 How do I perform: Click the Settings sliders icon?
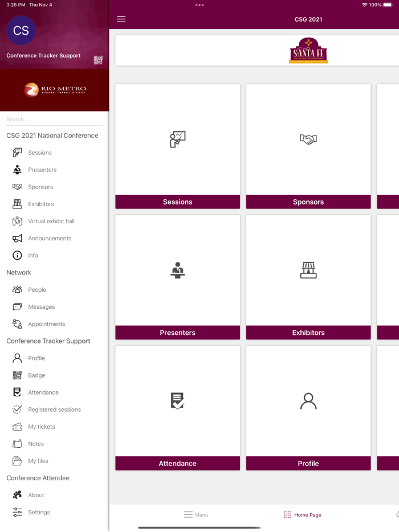click(x=17, y=512)
